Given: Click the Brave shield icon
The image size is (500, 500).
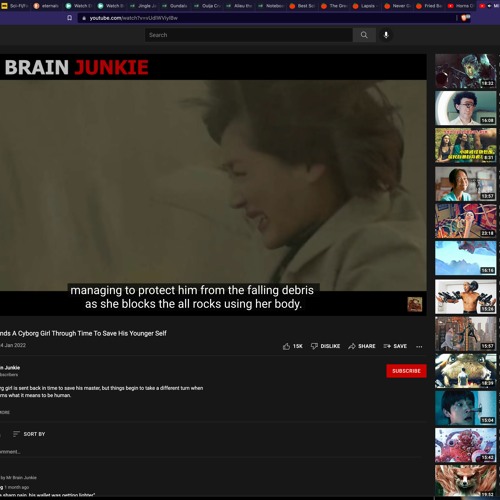Looking at the screenshot, I should [x=465, y=18].
